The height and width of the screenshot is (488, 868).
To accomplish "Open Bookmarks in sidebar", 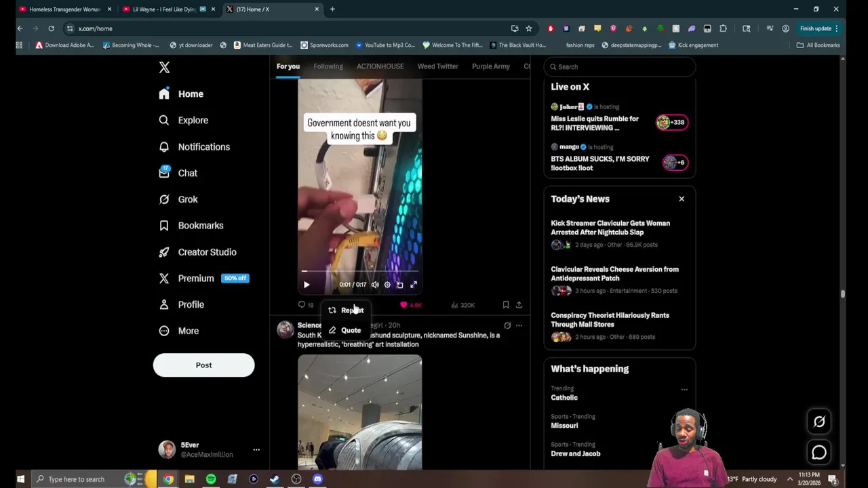I will [191, 226].
